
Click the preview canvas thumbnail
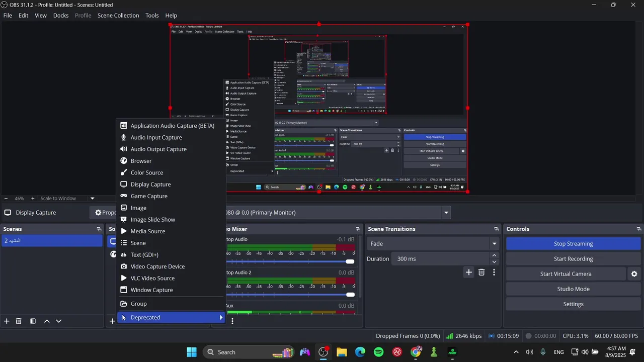(x=318, y=108)
